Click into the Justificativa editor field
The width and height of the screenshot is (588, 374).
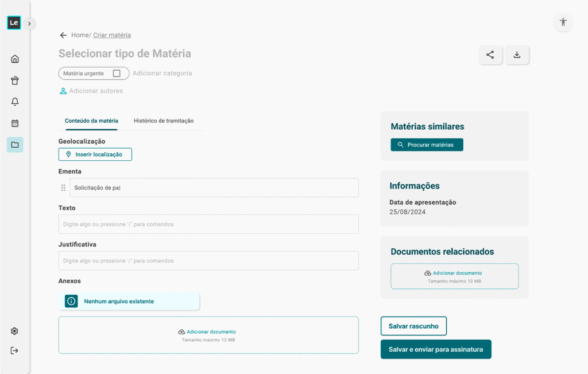(208, 261)
